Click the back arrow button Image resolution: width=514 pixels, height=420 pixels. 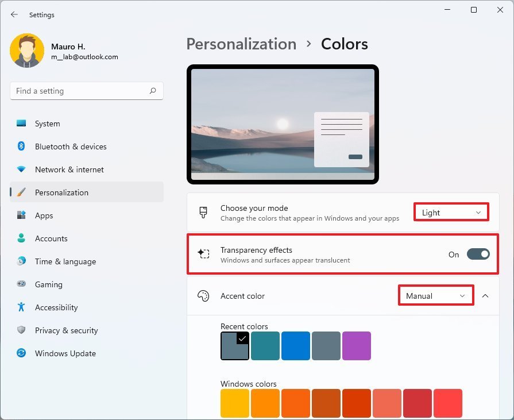14,14
